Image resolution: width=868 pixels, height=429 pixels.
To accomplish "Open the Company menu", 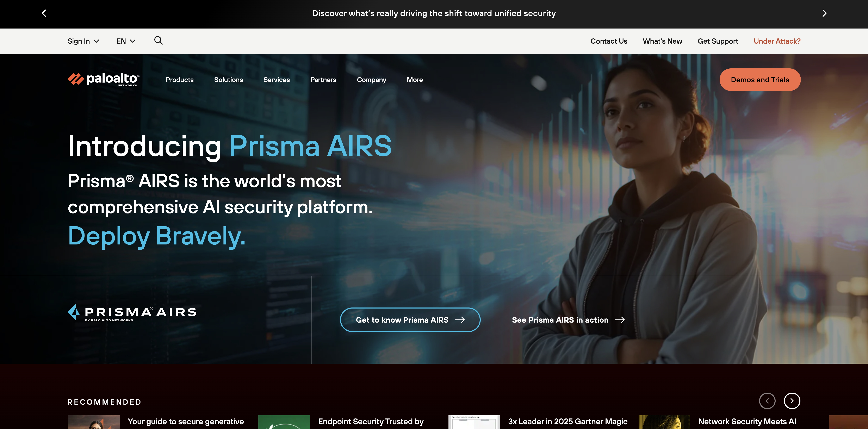I will (x=371, y=80).
